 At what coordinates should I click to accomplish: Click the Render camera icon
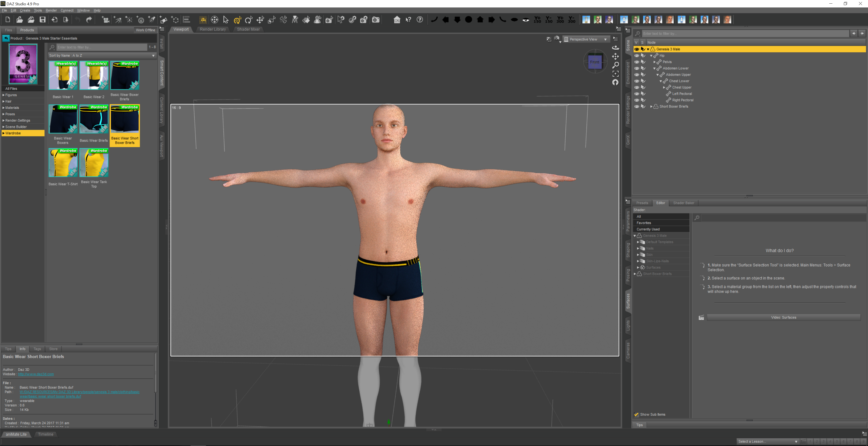[376, 20]
